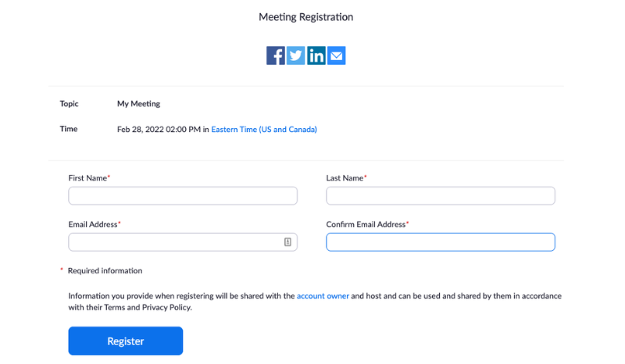
Task: Select the Confirm Email Address text box
Action: click(x=441, y=242)
